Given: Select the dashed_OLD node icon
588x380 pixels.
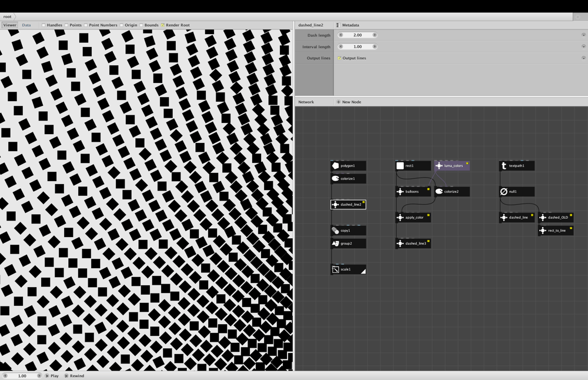Looking at the screenshot, I should (x=543, y=218).
